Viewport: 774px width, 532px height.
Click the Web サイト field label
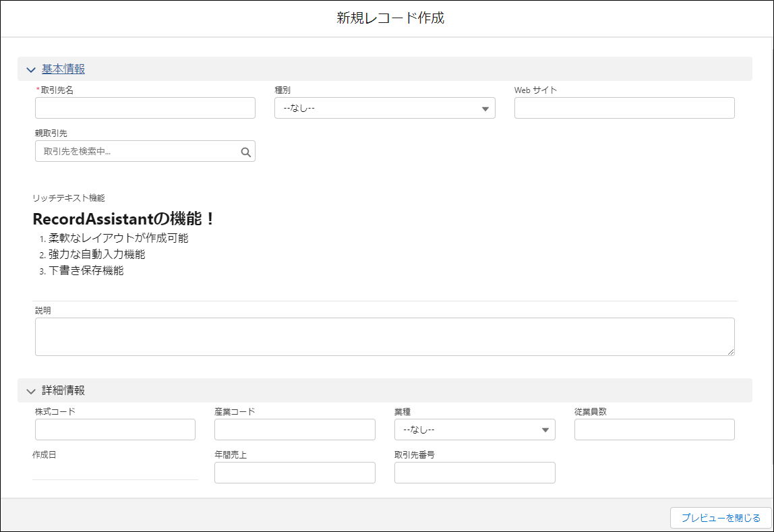tap(535, 90)
